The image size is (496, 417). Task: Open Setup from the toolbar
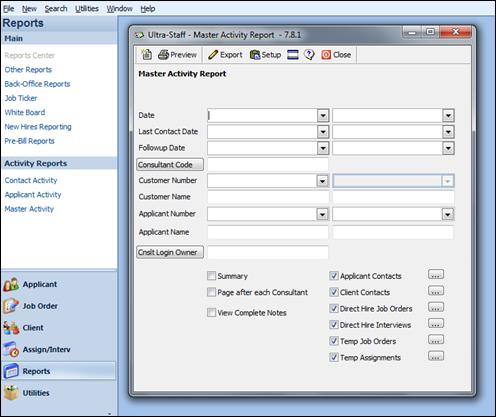(265, 55)
